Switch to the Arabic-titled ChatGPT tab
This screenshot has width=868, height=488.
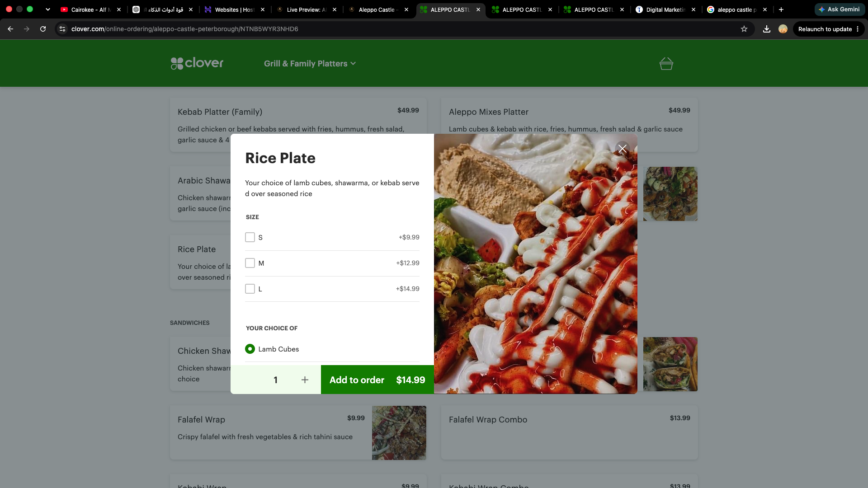163,9
